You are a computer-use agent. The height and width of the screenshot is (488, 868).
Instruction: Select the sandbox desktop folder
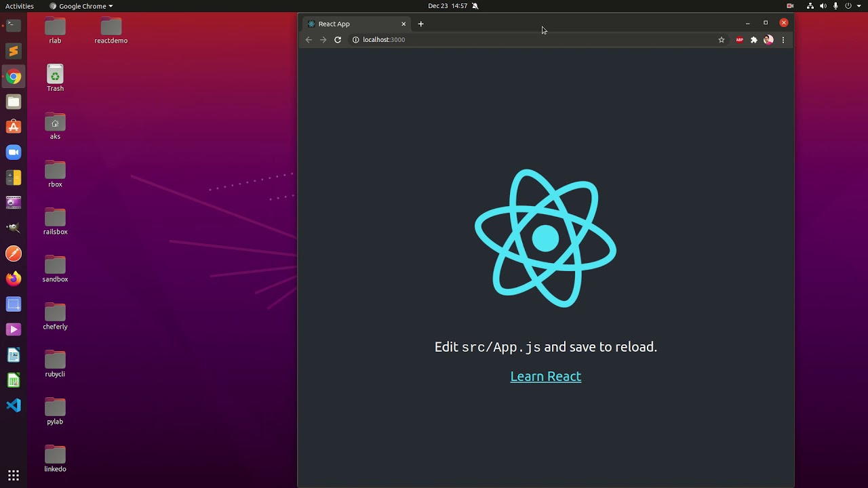click(55, 269)
